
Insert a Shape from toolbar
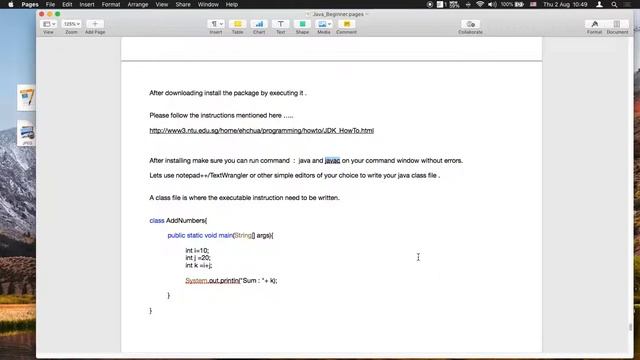pyautogui.click(x=302, y=24)
